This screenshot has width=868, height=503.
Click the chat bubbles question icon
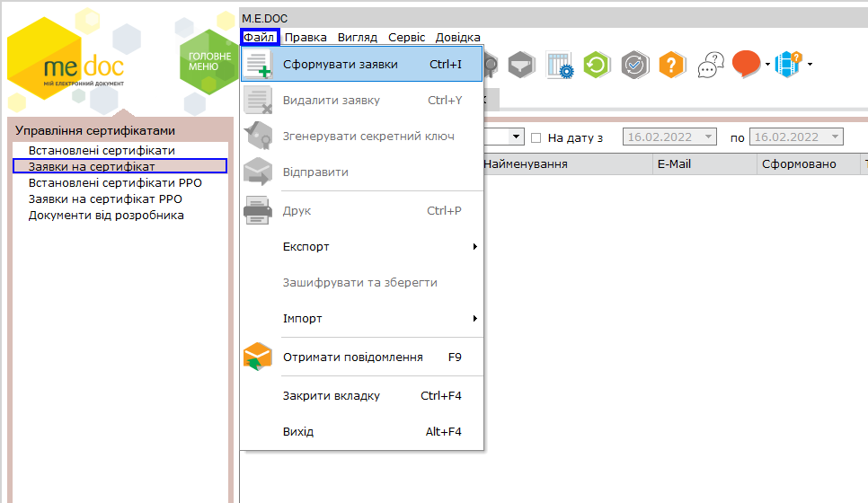pyautogui.click(x=711, y=65)
